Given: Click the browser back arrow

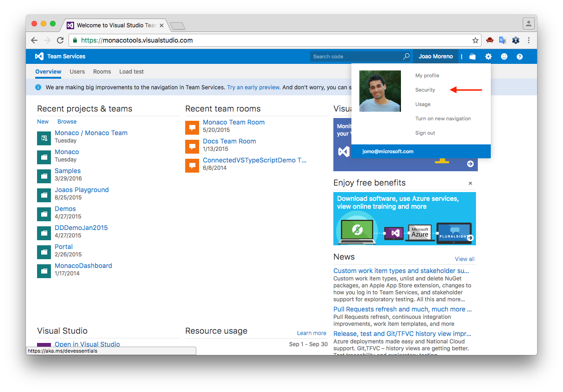Looking at the screenshot, I should pos(34,40).
